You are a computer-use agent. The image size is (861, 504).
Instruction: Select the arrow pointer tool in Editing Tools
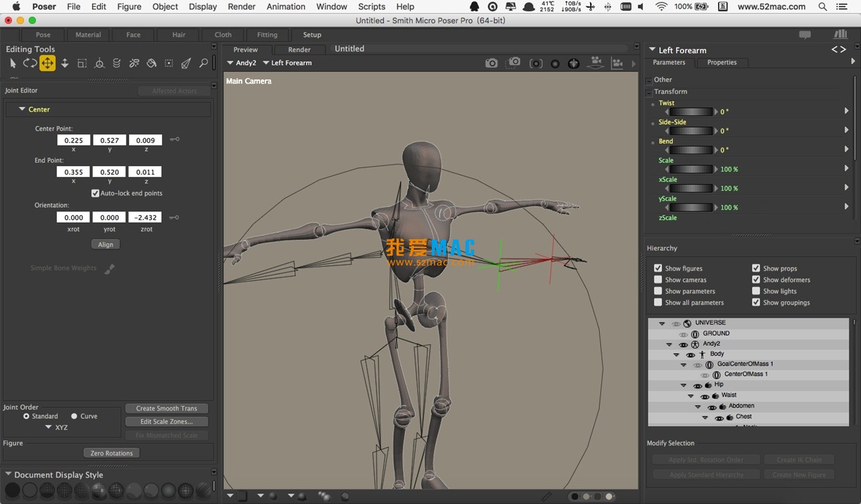tap(13, 63)
